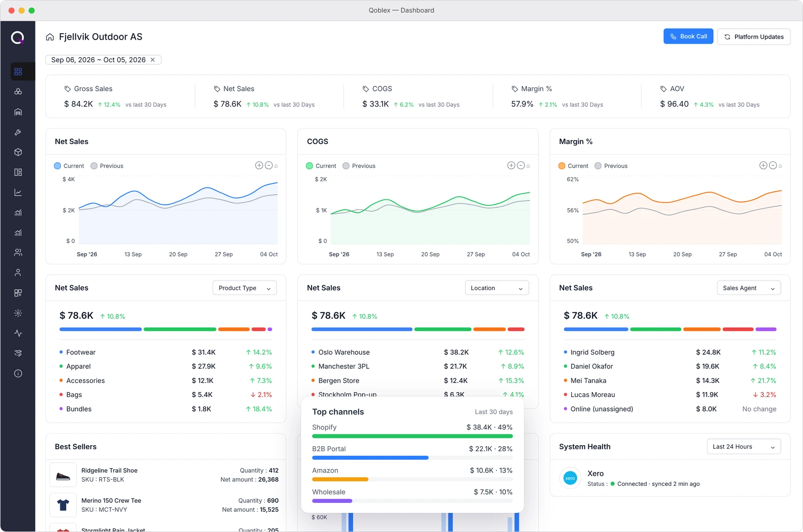Click the three-circles icon in the sidebar

[x=18, y=92]
